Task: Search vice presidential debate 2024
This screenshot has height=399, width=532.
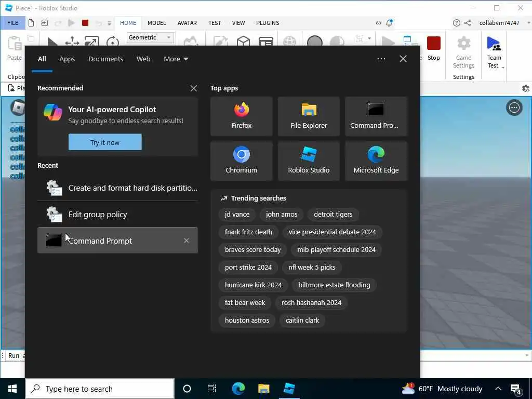Action: click(x=332, y=232)
